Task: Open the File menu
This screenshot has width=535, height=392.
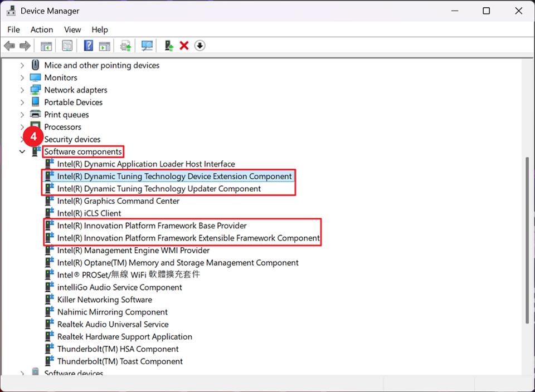Action: 13,30
